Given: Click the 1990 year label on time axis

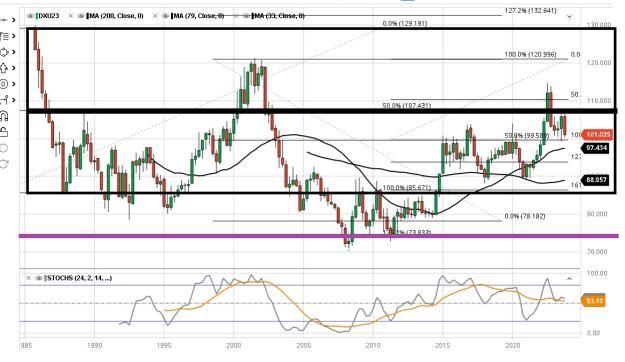Looking at the screenshot, I should [94, 345].
